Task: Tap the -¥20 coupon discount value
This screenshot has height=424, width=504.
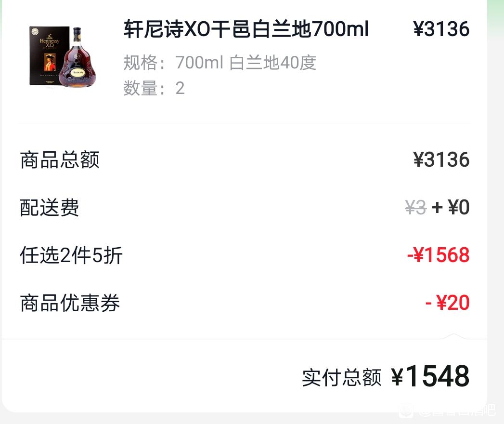Action: [447, 303]
